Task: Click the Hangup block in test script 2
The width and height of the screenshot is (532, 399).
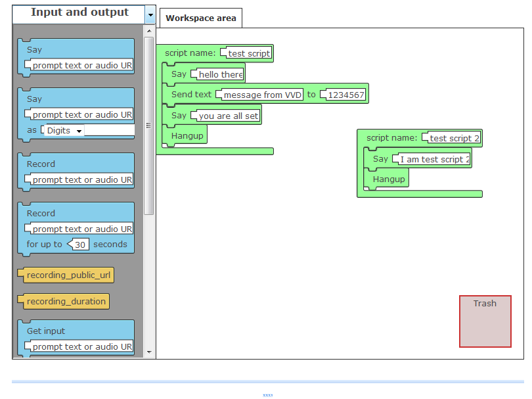Action: point(388,179)
